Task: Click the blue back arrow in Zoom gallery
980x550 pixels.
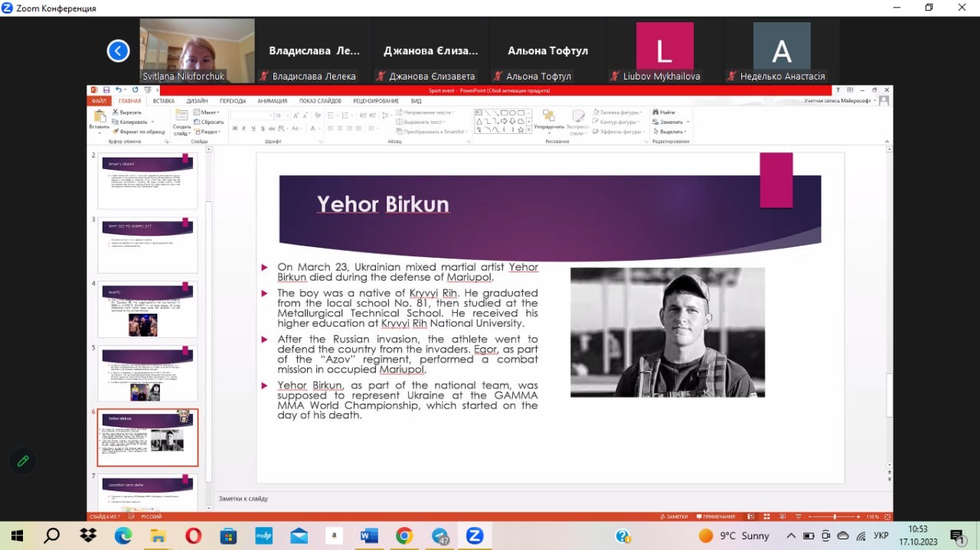Action: [118, 51]
